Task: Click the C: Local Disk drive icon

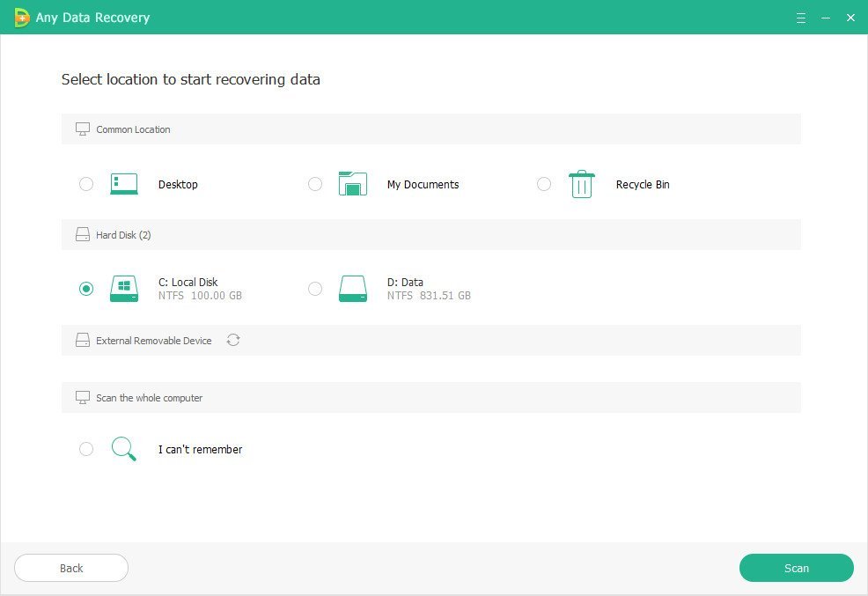Action: pyautogui.click(x=124, y=288)
